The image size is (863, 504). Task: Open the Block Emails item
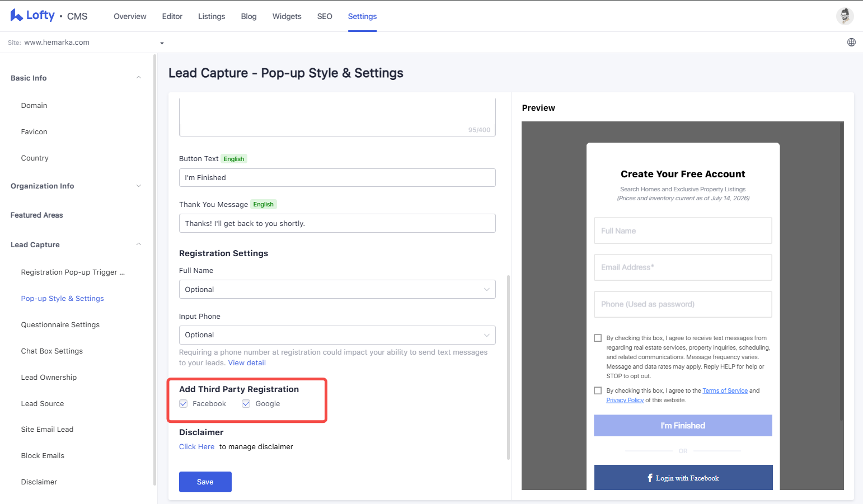pyautogui.click(x=43, y=456)
